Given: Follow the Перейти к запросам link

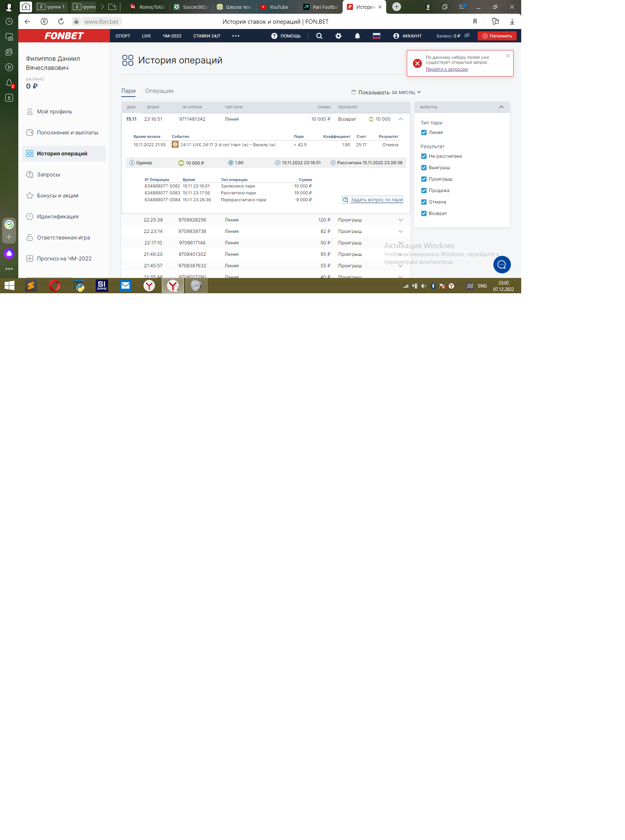Looking at the screenshot, I should click(446, 69).
